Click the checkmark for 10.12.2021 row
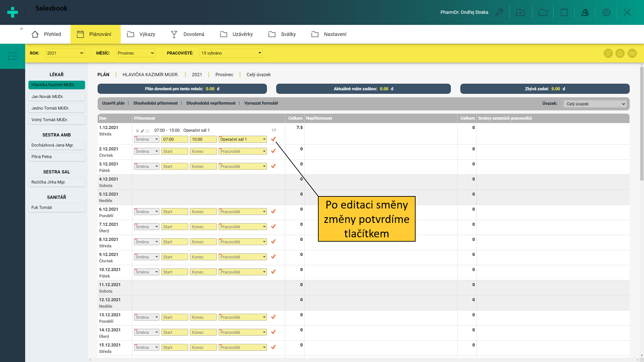 [273, 272]
